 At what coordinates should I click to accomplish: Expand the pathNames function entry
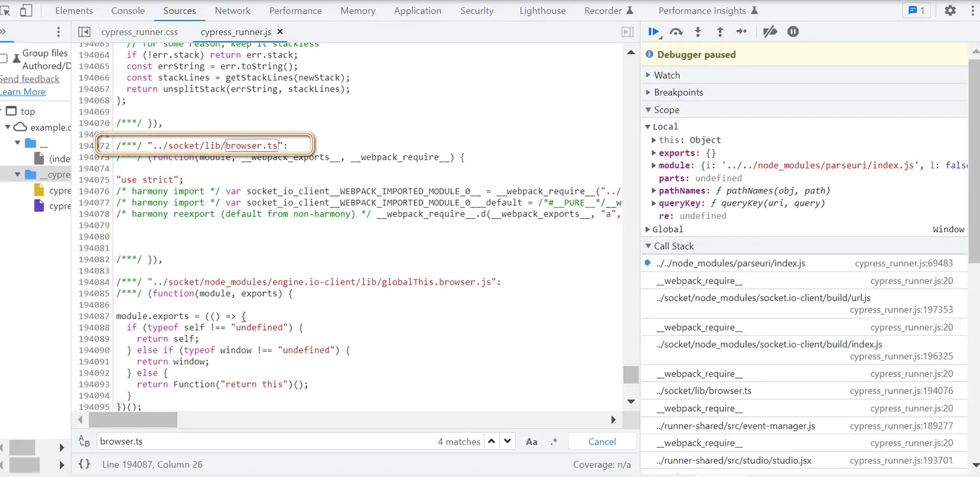pos(654,191)
